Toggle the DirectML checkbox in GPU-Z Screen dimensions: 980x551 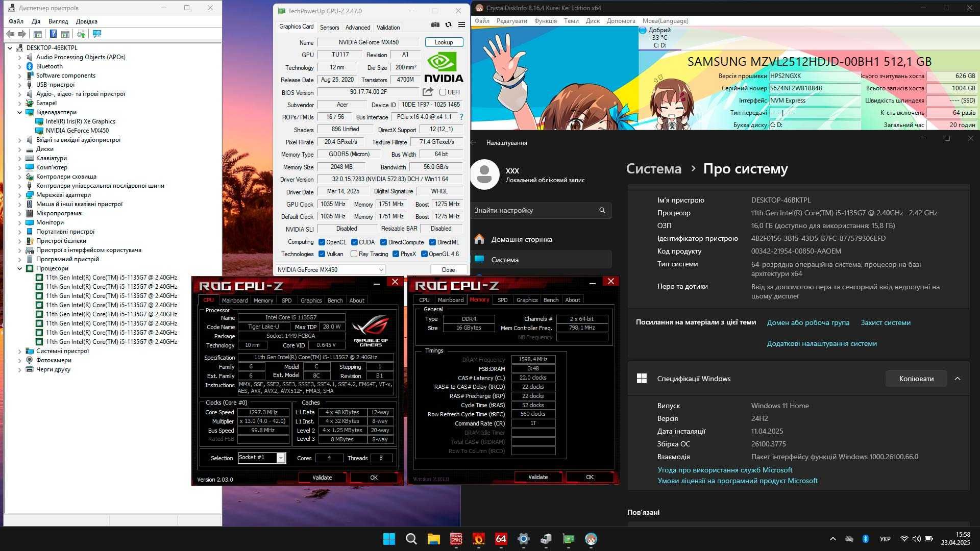click(x=432, y=242)
